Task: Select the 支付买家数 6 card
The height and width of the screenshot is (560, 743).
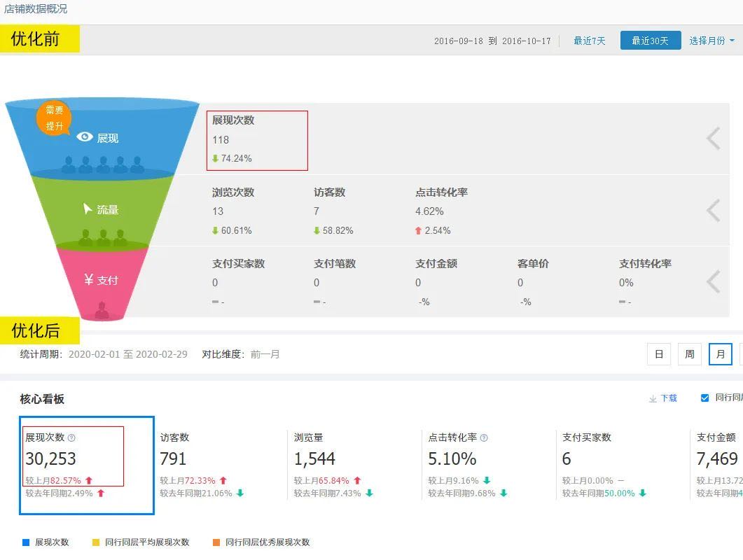Action: coord(623,465)
